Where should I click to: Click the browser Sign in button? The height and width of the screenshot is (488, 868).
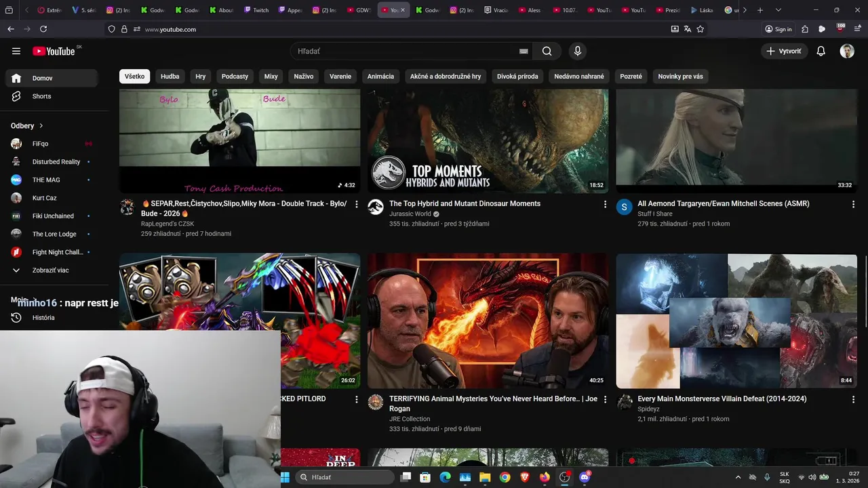(x=778, y=29)
